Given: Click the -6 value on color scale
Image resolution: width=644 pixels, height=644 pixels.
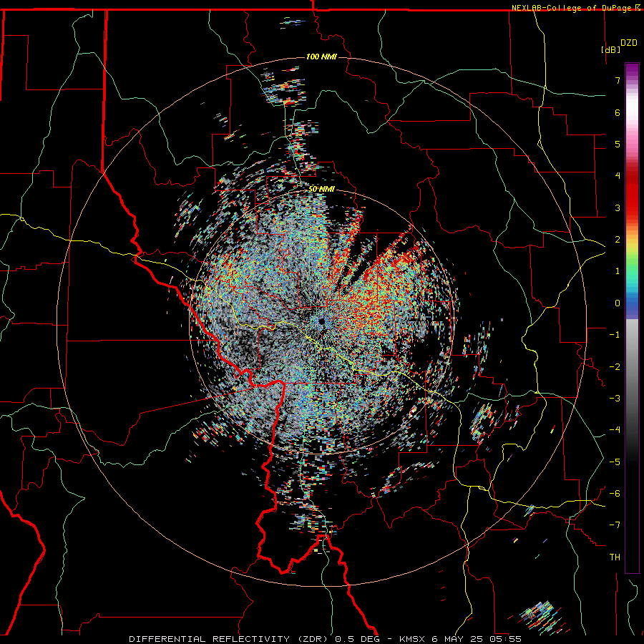Looking at the screenshot, I should pos(615,494).
